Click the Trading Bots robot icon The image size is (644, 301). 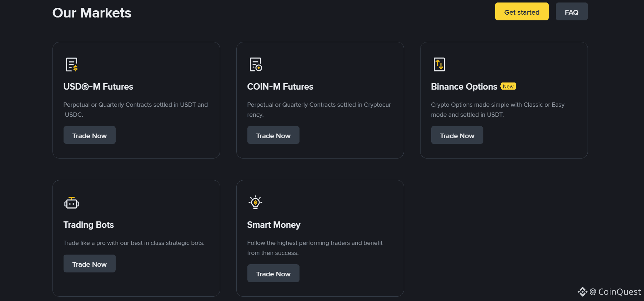pyautogui.click(x=71, y=202)
